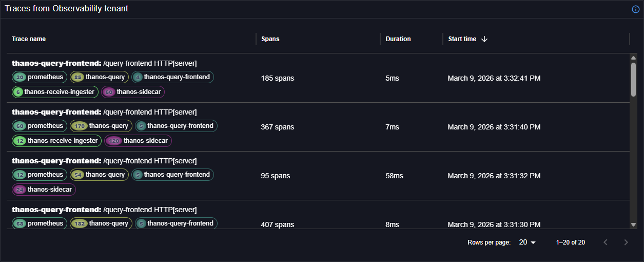
Task: Click the prometheus badge with 30 spans
Action: (40, 77)
